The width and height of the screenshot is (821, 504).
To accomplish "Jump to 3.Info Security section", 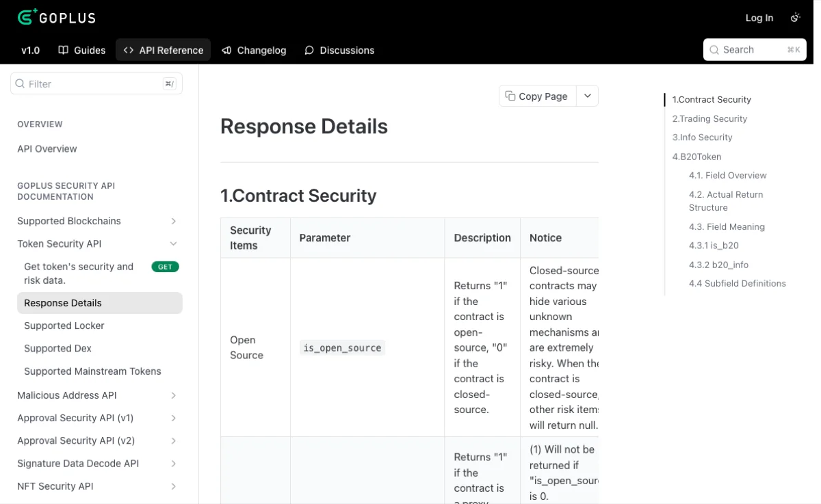I will pyautogui.click(x=702, y=137).
